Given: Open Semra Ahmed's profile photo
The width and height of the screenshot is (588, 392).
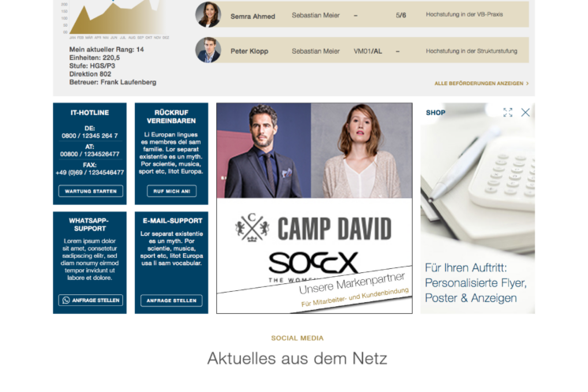Looking at the screenshot, I should pyautogui.click(x=208, y=14).
